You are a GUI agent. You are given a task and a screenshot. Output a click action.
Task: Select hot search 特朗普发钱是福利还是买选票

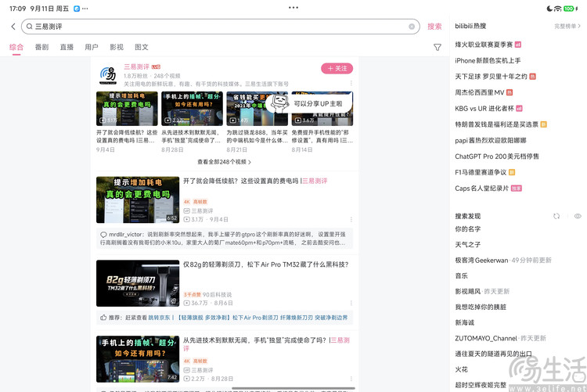pos(496,124)
